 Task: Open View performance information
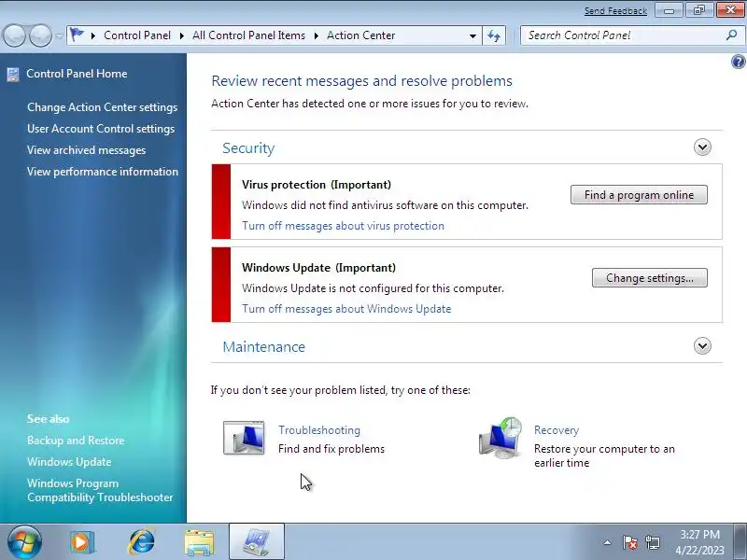pyautogui.click(x=103, y=172)
